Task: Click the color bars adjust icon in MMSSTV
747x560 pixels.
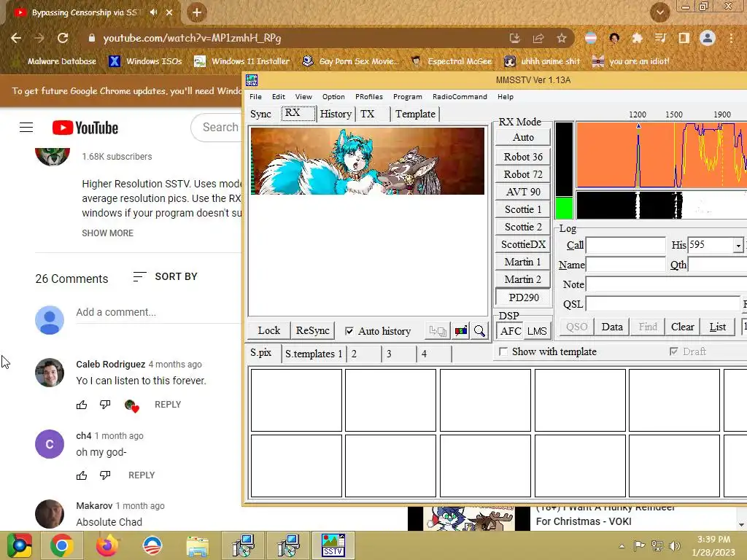Action: coord(461,331)
